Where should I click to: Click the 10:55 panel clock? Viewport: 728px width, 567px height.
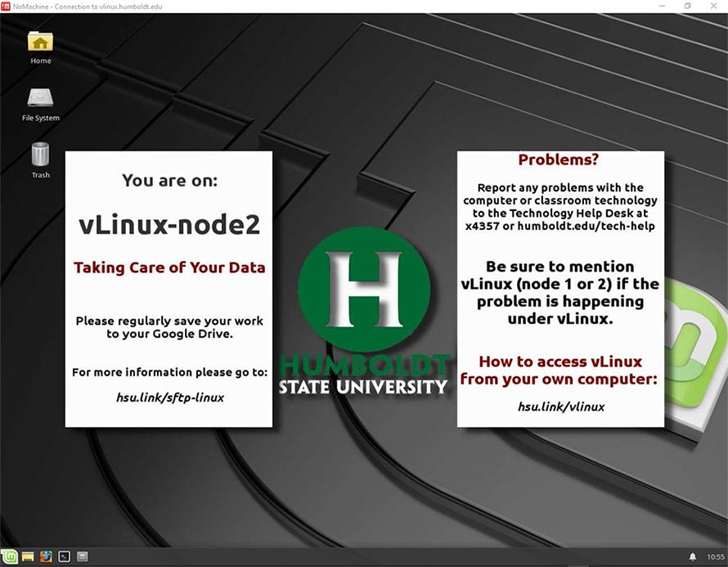point(716,557)
